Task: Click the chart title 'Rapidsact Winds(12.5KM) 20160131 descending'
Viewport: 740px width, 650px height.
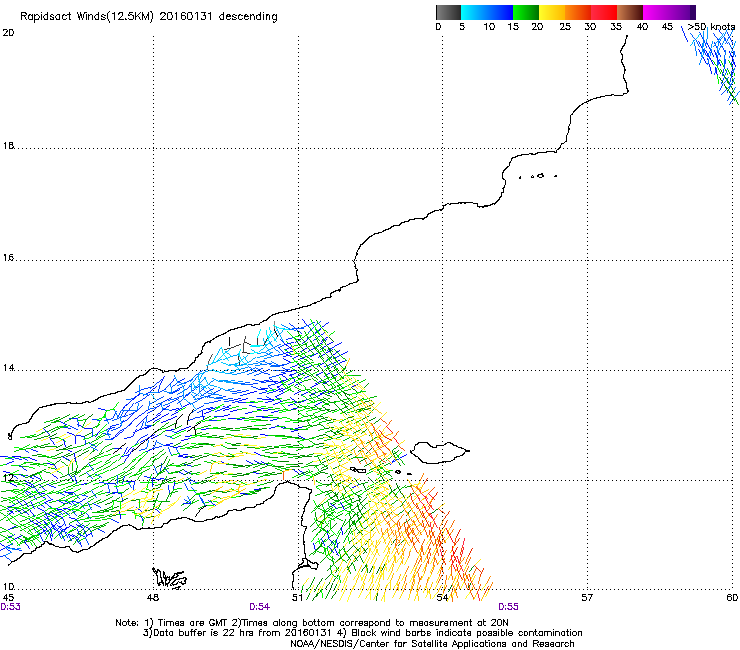Action: coord(149,17)
